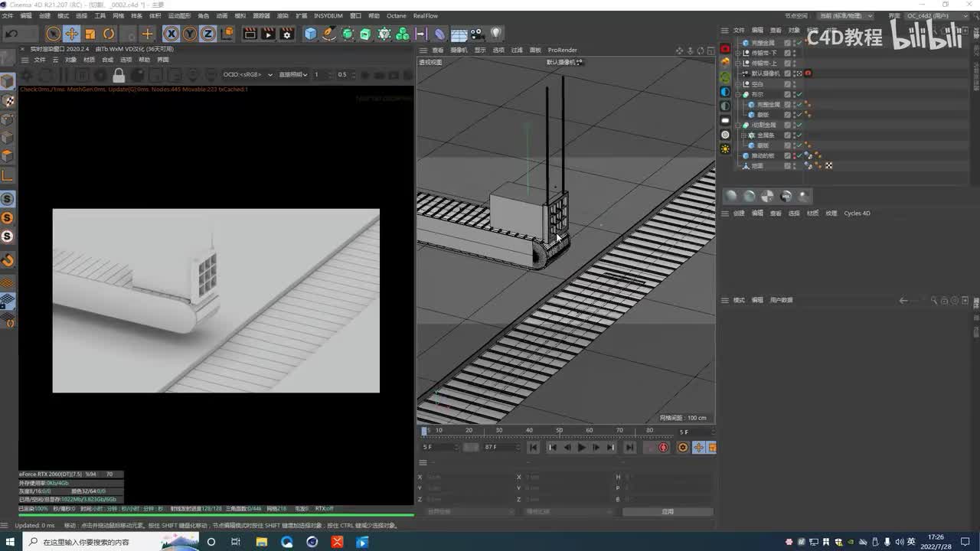Open the Edit Render Settings icon
Viewport: 980px width, 551px height.
tap(287, 34)
